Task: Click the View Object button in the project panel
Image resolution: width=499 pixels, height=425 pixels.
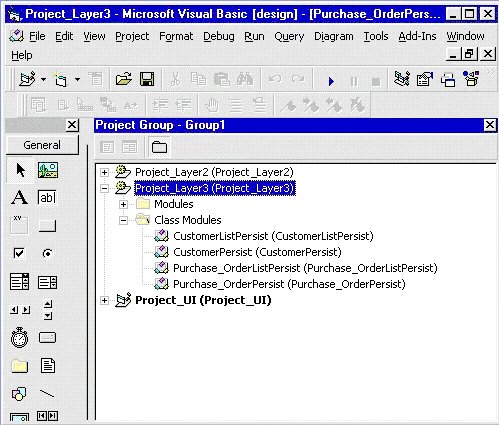Action: coord(129,147)
